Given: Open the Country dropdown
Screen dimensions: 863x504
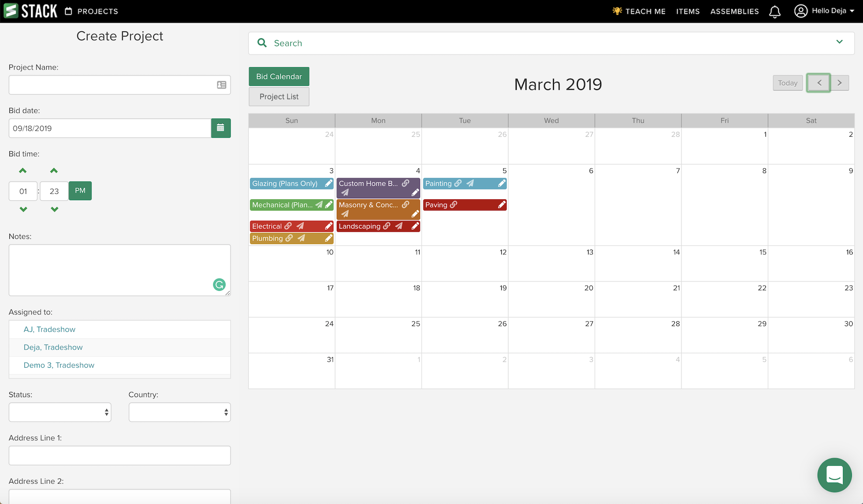Looking at the screenshot, I should pyautogui.click(x=180, y=412).
